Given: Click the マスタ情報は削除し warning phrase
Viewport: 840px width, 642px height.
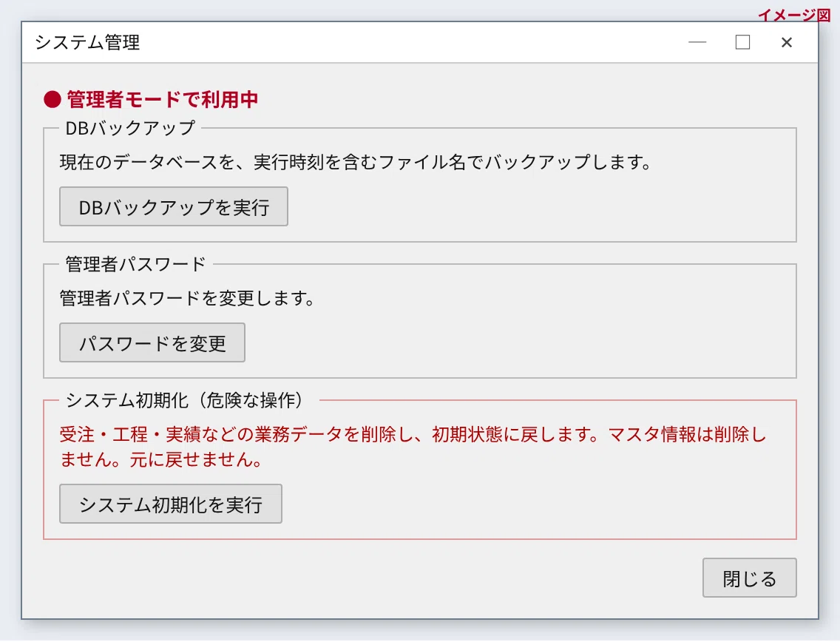Looking at the screenshot, I should pyautogui.click(x=688, y=434).
